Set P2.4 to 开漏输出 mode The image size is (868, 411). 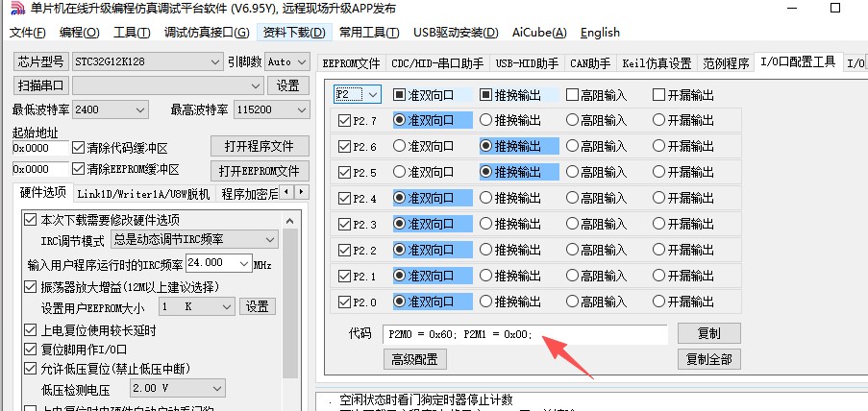[658, 198]
